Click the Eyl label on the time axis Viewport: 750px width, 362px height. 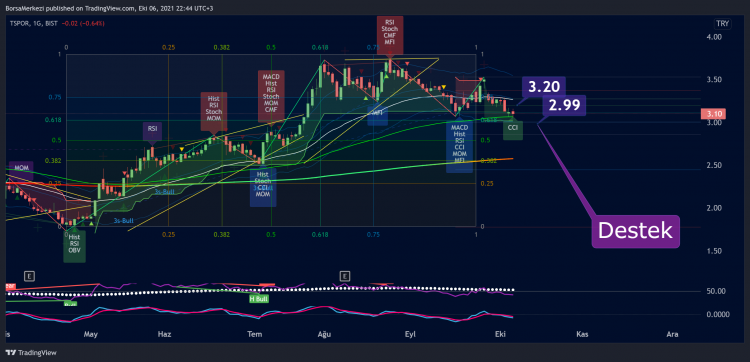pos(410,335)
